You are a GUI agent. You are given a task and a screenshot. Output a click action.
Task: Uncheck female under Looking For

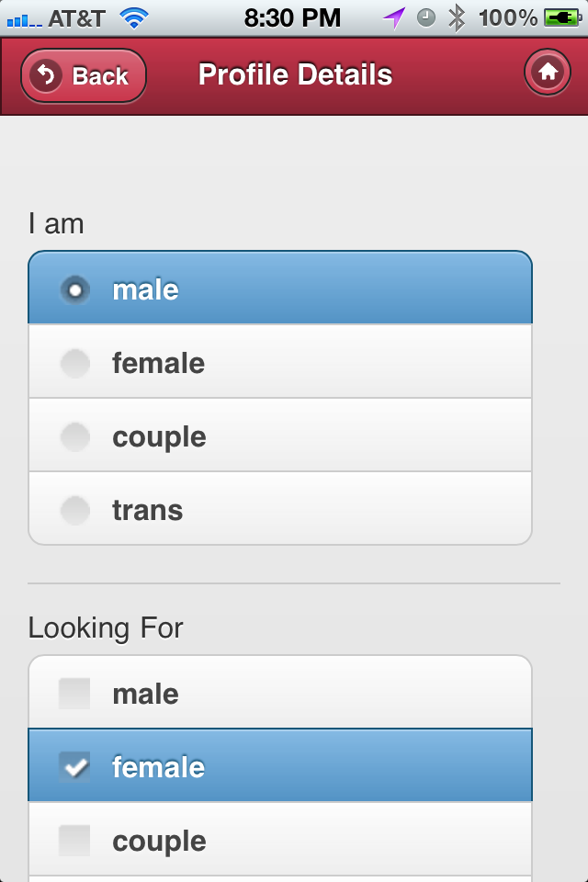point(280,766)
